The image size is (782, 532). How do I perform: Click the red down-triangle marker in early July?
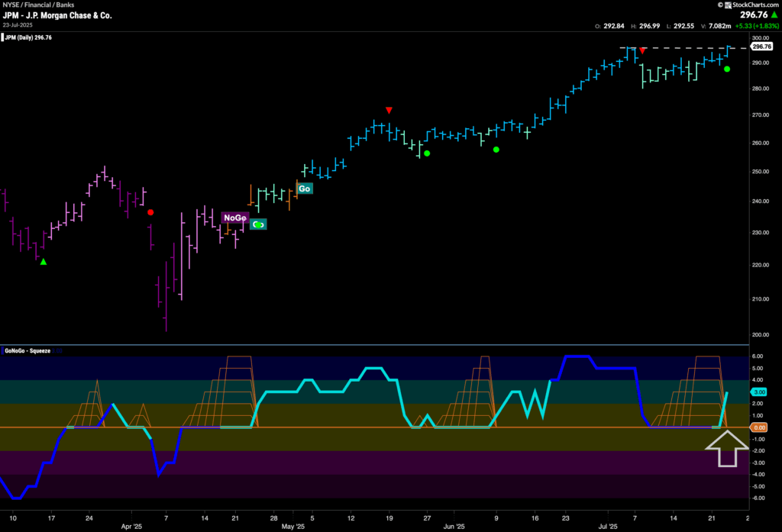[x=643, y=50]
